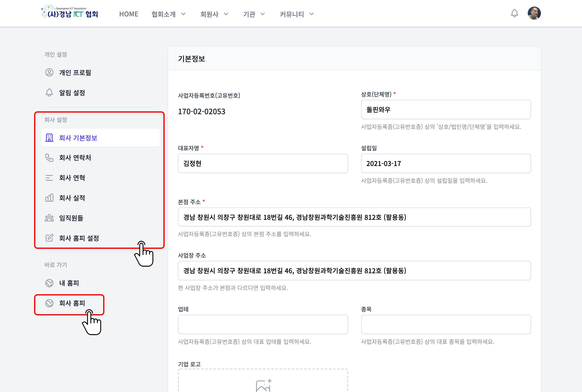
Task: Click the 개인 설정 section heading
Action: tap(56, 54)
